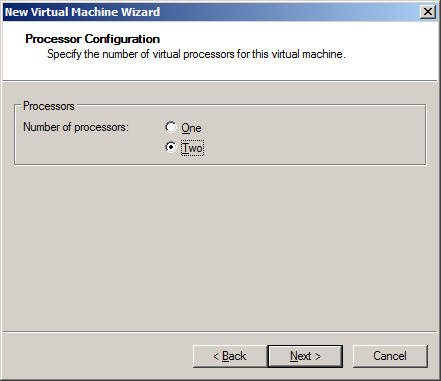Click the word "Wizard" in the title bar
Screen dimensions: 441x381
tap(140, 12)
